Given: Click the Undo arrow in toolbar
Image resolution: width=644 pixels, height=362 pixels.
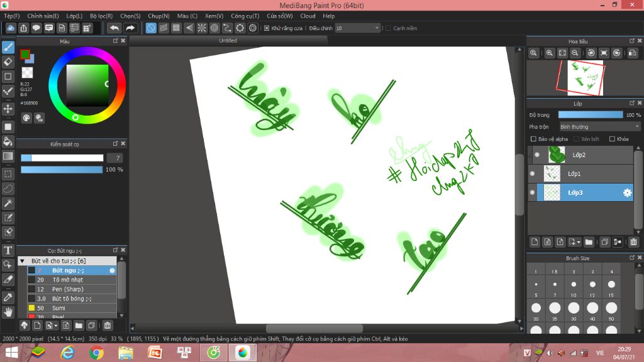Looking at the screenshot, I should click(x=114, y=28).
